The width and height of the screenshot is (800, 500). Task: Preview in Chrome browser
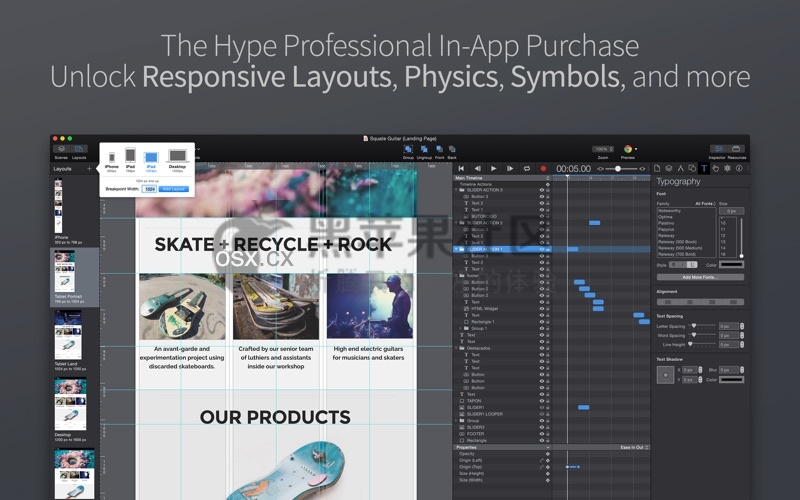tap(628, 149)
